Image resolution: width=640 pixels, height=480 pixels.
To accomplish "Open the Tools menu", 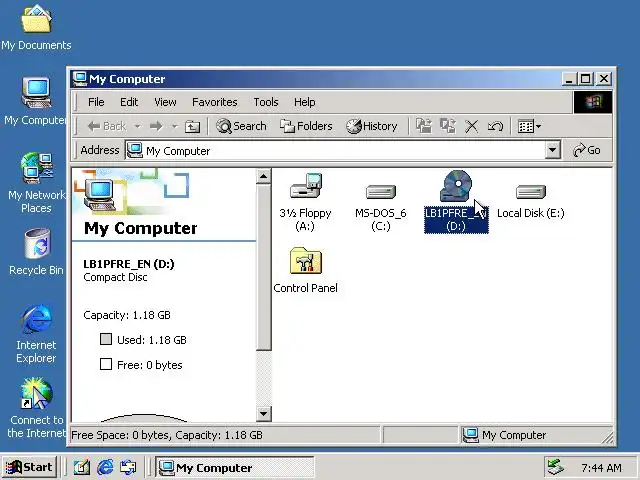I will [266, 102].
